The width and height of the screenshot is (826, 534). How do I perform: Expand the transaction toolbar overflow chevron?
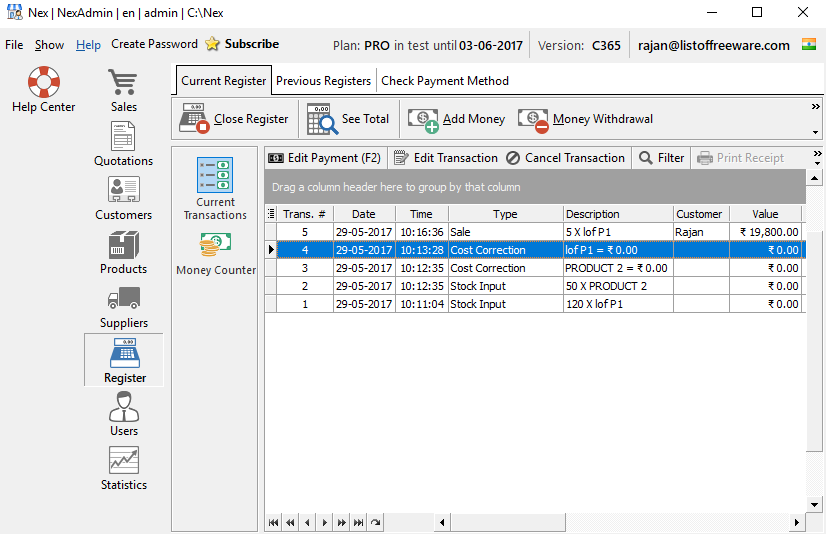tap(817, 154)
